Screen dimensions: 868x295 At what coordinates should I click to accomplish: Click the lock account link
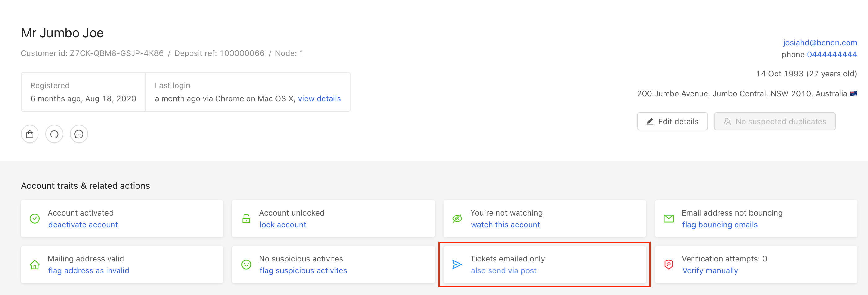tap(283, 225)
